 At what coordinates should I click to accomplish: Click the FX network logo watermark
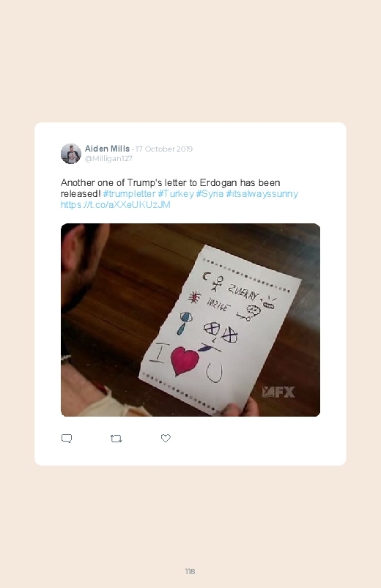pyautogui.click(x=278, y=392)
